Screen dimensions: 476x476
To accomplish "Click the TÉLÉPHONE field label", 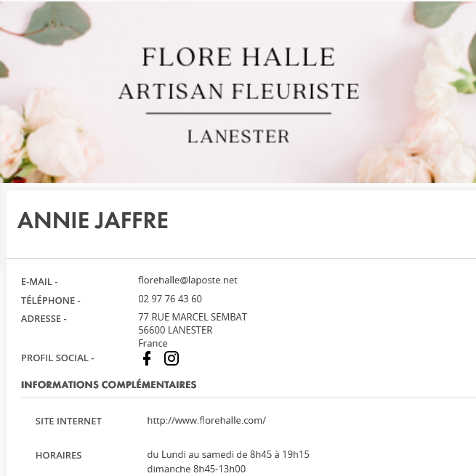I will 51,301.
